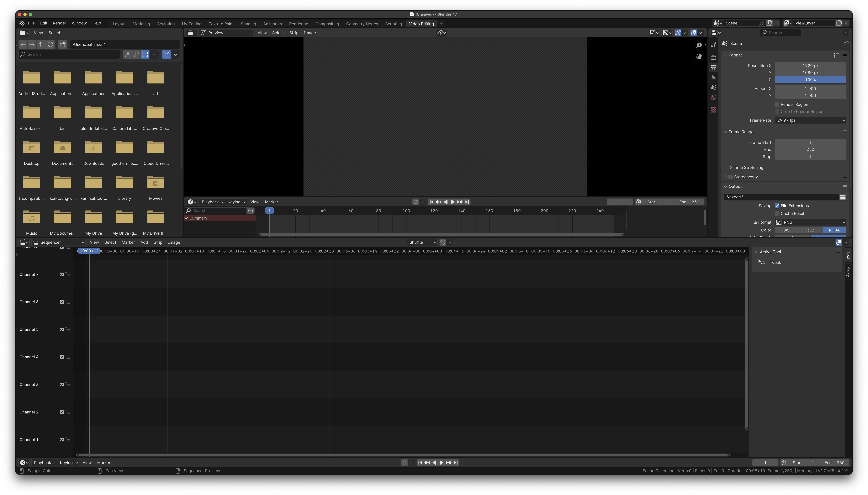Open the Texture properties tab

pyautogui.click(x=713, y=110)
